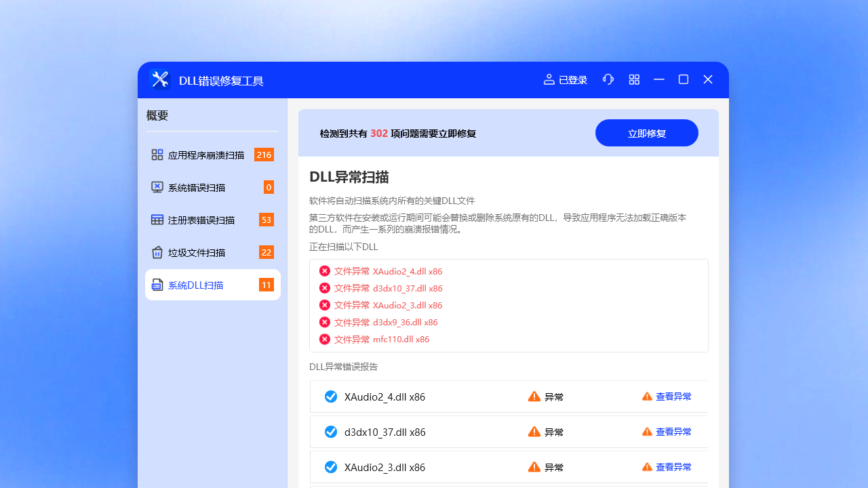Screen dimensions: 868x488
Task: Click the user profile icon near 已登录
Action: tap(549, 79)
